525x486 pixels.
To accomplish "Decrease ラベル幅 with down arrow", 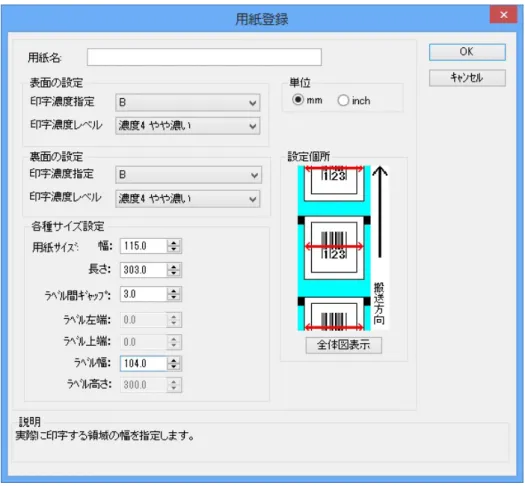I will [x=174, y=367].
